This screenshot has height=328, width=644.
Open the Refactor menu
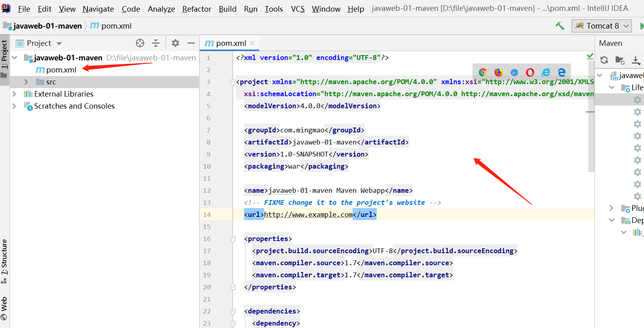[196, 9]
